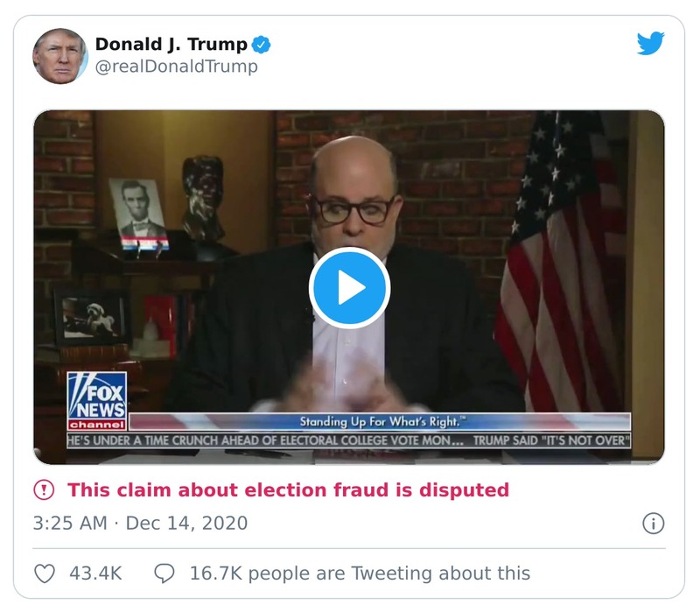Open the tweet info circle icon
The image size is (700, 612).
click(652, 523)
